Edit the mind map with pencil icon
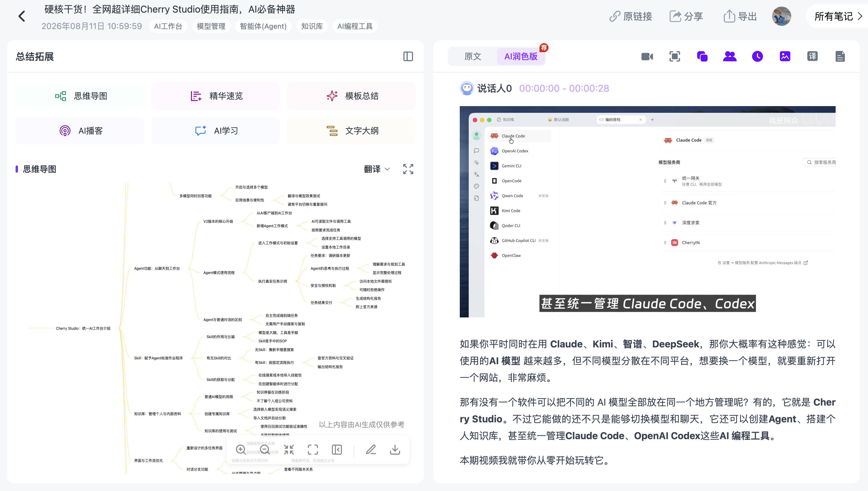Image resolution: width=868 pixels, height=491 pixels. [x=371, y=450]
